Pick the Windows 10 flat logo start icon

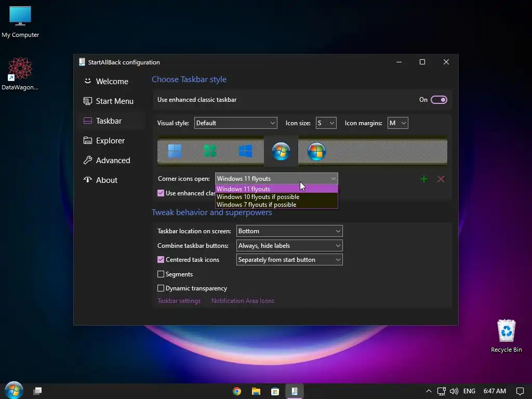click(245, 151)
